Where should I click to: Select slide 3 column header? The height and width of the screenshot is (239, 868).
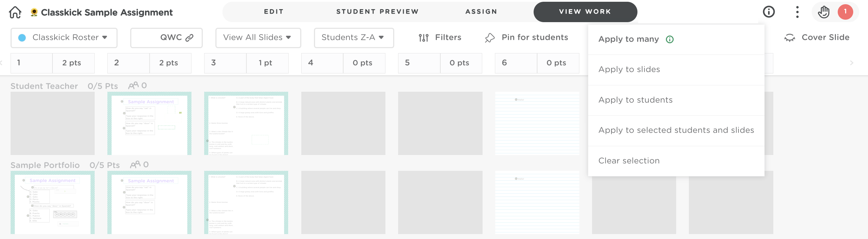point(225,63)
